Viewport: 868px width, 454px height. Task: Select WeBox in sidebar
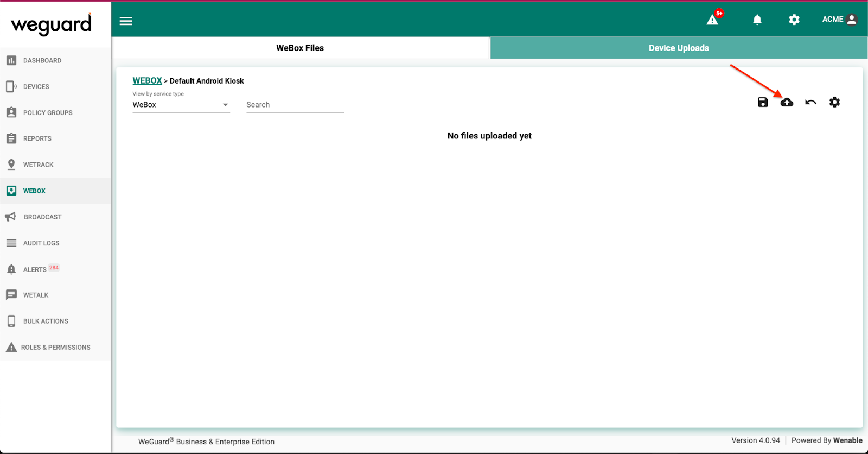click(55, 191)
